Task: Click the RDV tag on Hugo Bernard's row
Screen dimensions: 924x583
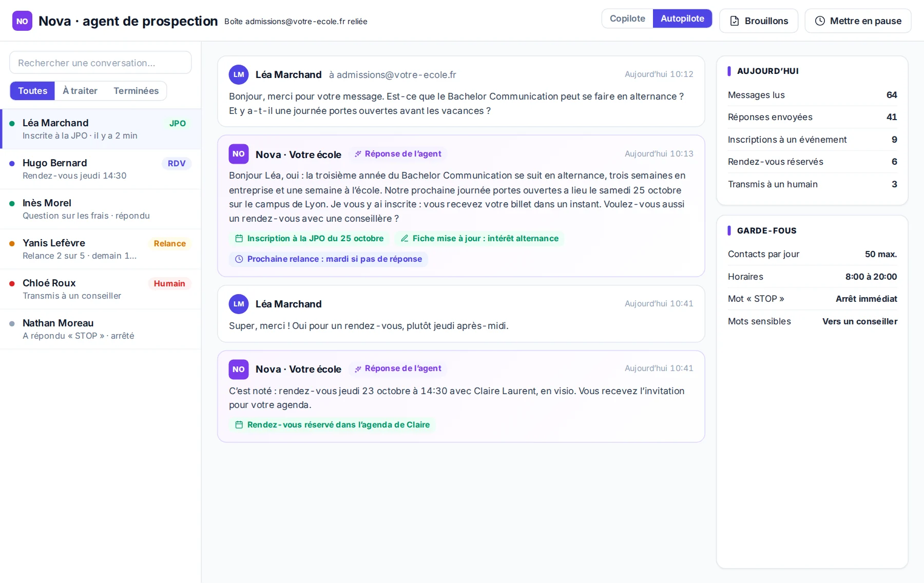Action: click(x=177, y=164)
